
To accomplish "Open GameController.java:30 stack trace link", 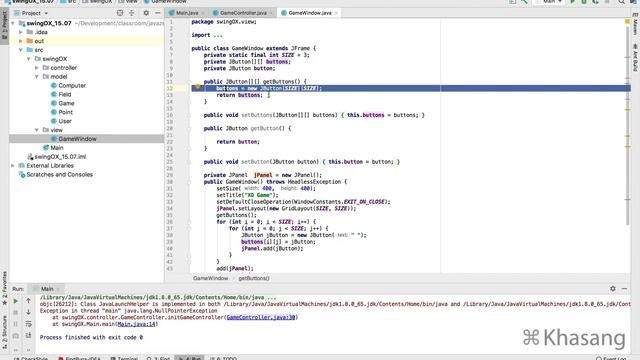I will coord(261,317).
